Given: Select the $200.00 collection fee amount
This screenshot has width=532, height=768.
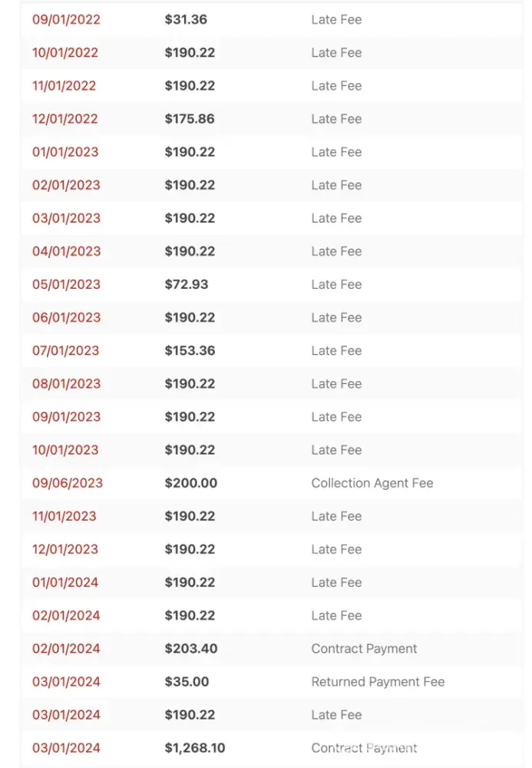Looking at the screenshot, I should [191, 483].
